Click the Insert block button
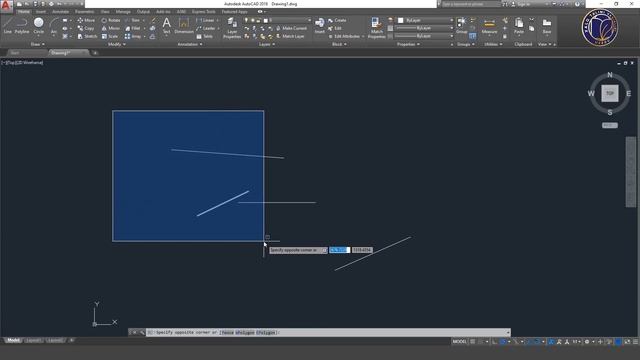 tap(320, 25)
